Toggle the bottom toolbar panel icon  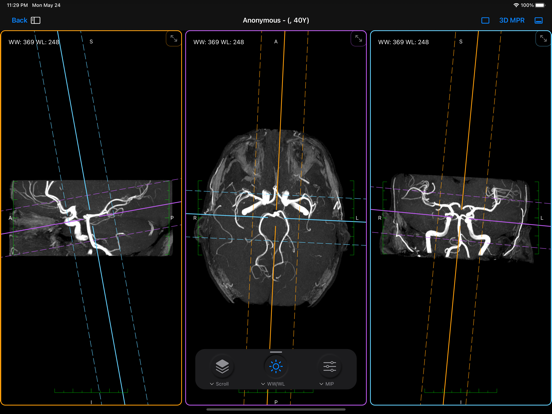pyautogui.click(x=539, y=20)
